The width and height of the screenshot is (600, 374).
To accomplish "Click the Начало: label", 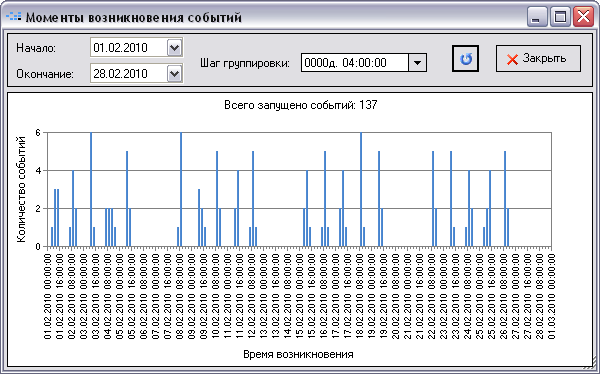I will point(36,48).
